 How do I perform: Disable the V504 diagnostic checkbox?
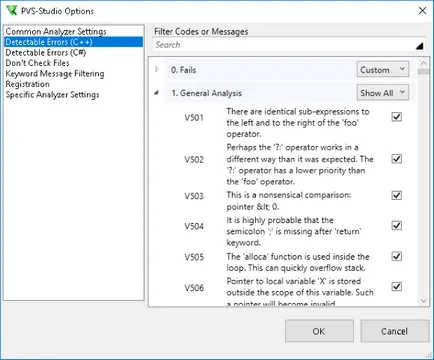pos(396,226)
